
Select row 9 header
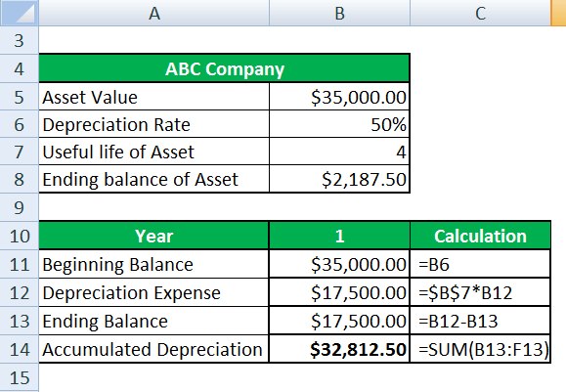point(19,207)
